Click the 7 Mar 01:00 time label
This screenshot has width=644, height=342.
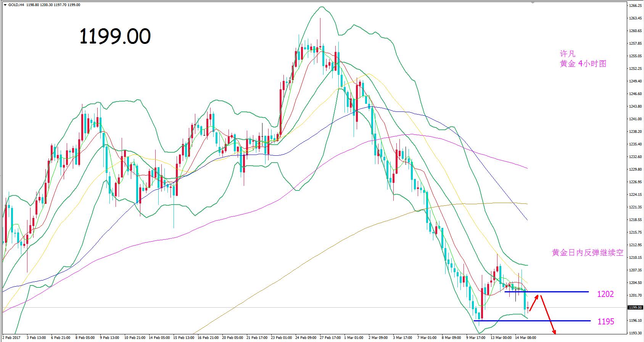[427, 338]
